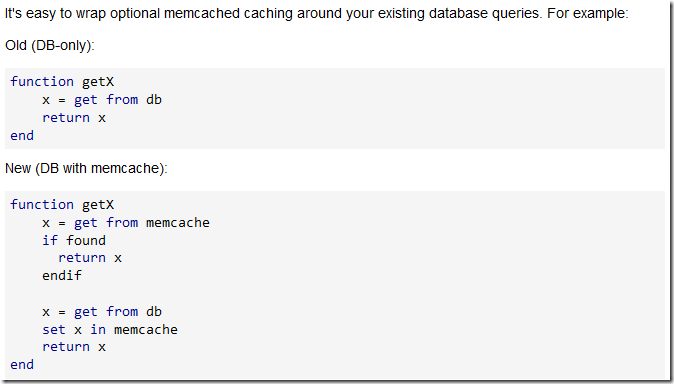
Task: Click the last 'end' keyword at bottom
Action: (22, 365)
